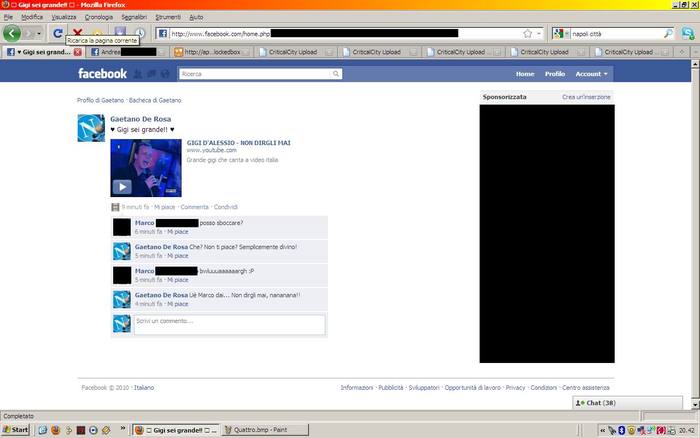Click 'Mi piace' under the main post
This screenshot has width=700, height=438.
tap(164, 207)
